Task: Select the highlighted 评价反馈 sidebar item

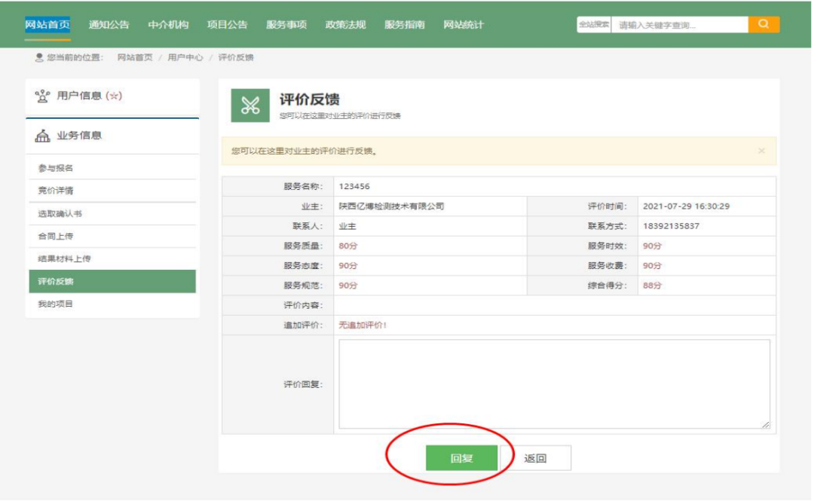Action: pos(112,281)
